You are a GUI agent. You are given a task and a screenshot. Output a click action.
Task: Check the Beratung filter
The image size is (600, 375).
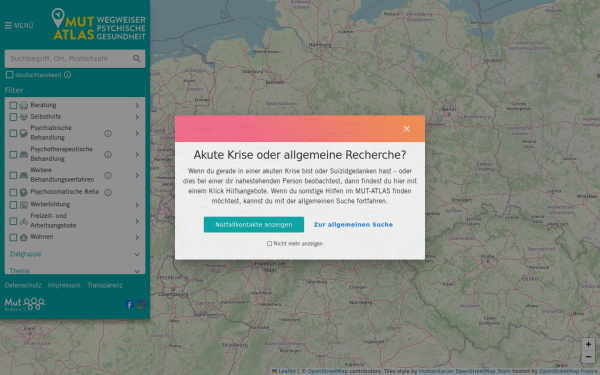pyautogui.click(x=13, y=105)
